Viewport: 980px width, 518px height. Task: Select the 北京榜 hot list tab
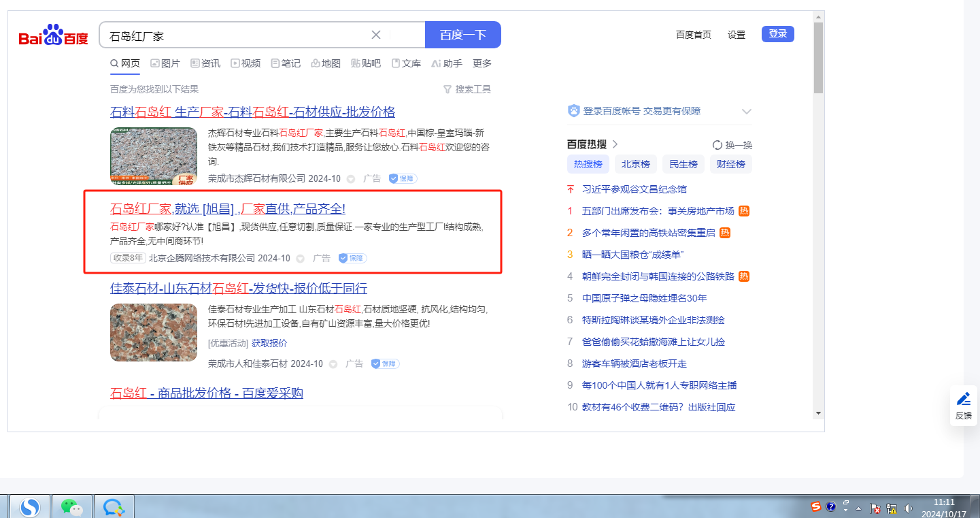(x=636, y=164)
